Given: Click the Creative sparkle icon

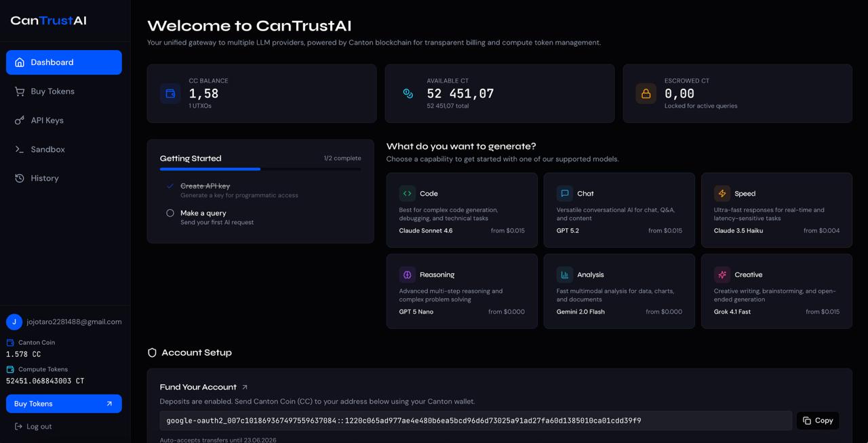Looking at the screenshot, I should click(722, 275).
